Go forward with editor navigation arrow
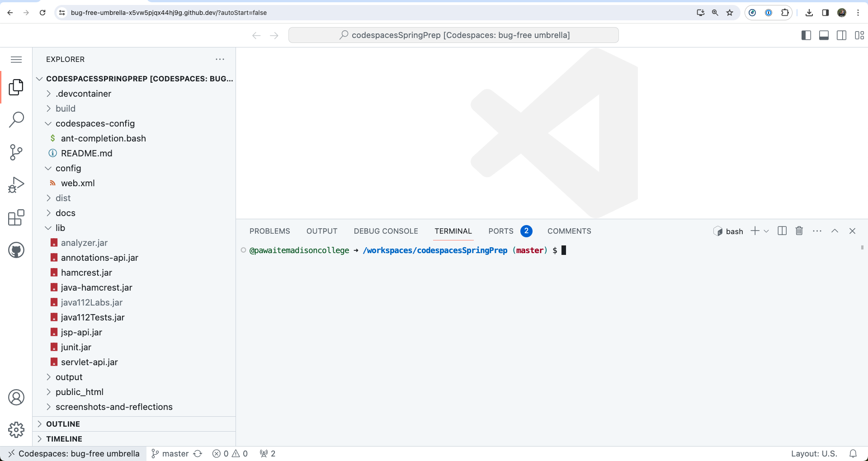Screen dimensions: 868x461 274,35
